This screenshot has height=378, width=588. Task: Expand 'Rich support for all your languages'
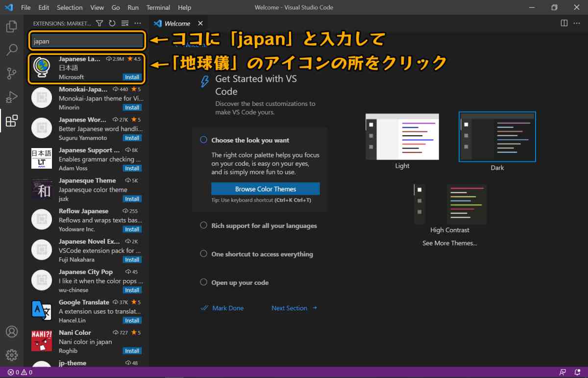pyautogui.click(x=264, y=226)
